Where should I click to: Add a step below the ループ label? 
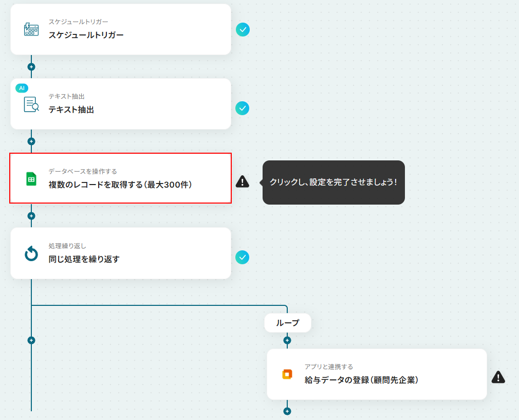click(287, 340)
